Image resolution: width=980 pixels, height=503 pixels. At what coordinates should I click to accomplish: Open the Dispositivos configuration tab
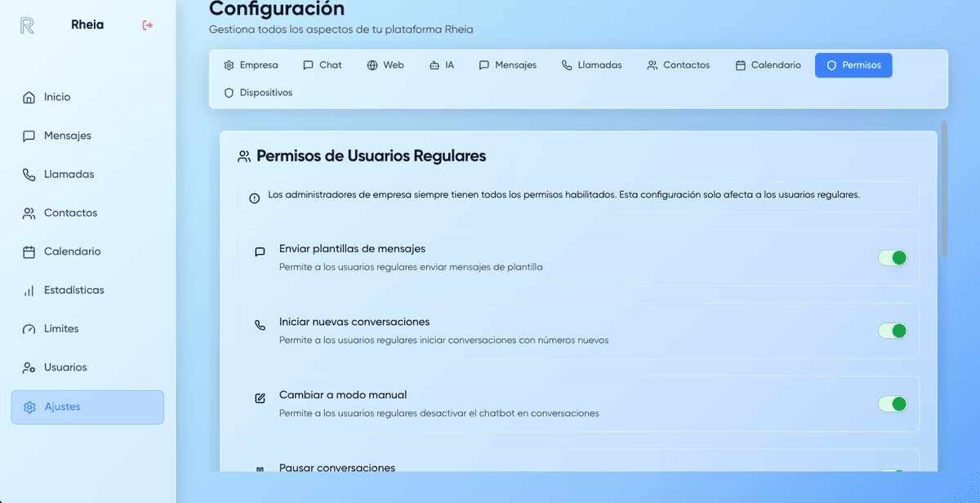point(257,92)
